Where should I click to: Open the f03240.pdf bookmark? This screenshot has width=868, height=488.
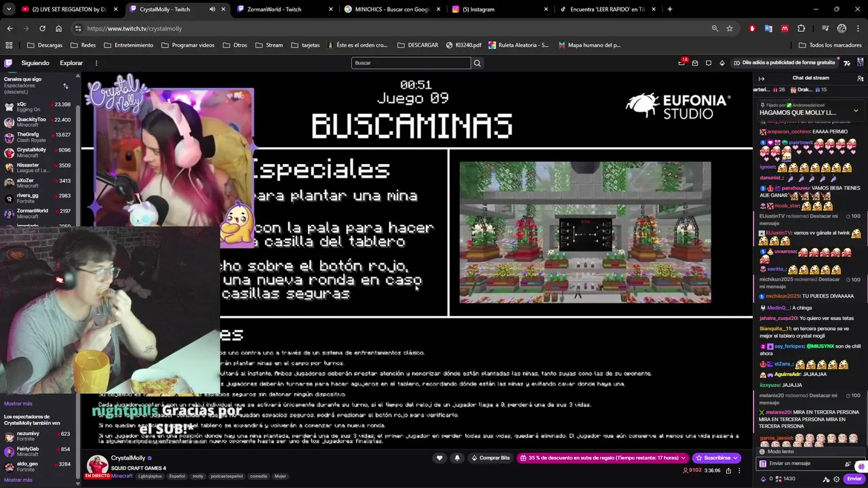pyautogui.click(x=464, y=45)
